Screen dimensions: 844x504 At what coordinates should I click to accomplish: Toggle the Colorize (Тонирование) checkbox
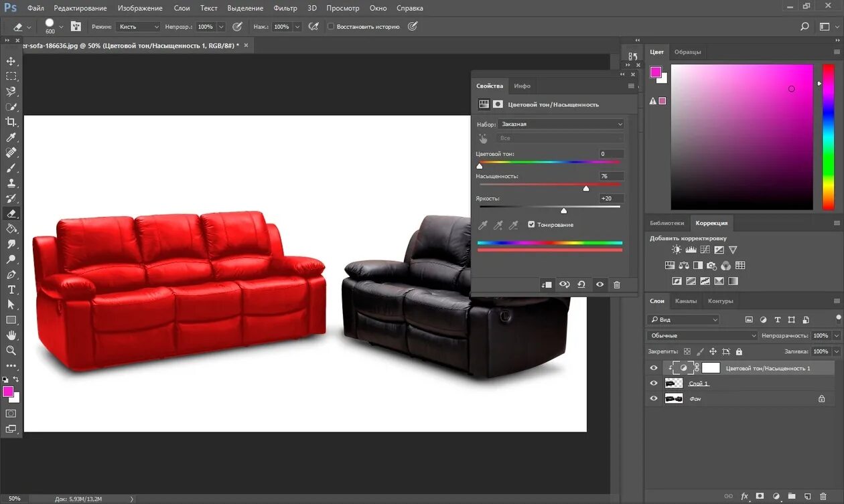(x=531, y=225)
